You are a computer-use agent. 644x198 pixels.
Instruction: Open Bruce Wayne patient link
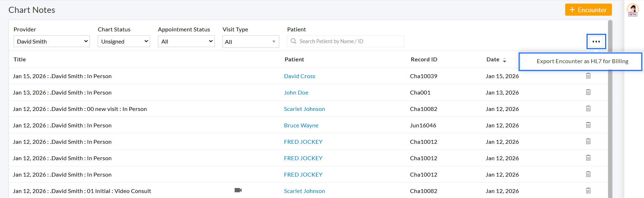pos(301,125)
